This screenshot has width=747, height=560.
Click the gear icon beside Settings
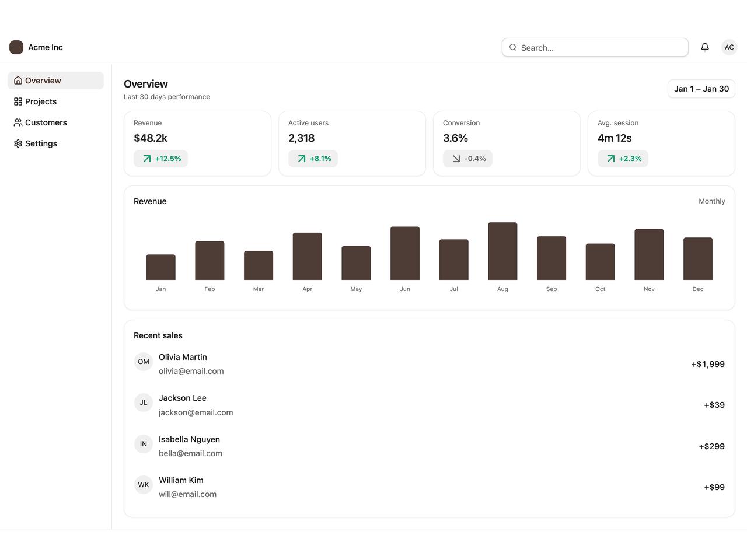(18, 143)
